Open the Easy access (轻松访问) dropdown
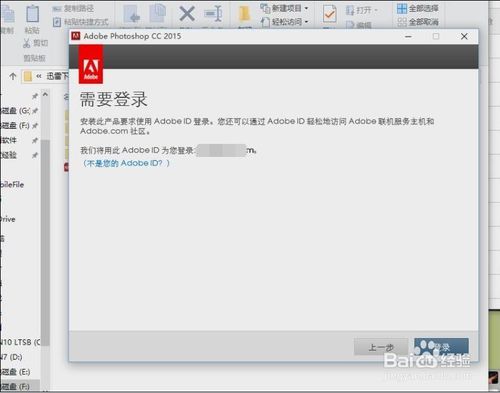 pos(284,22)
